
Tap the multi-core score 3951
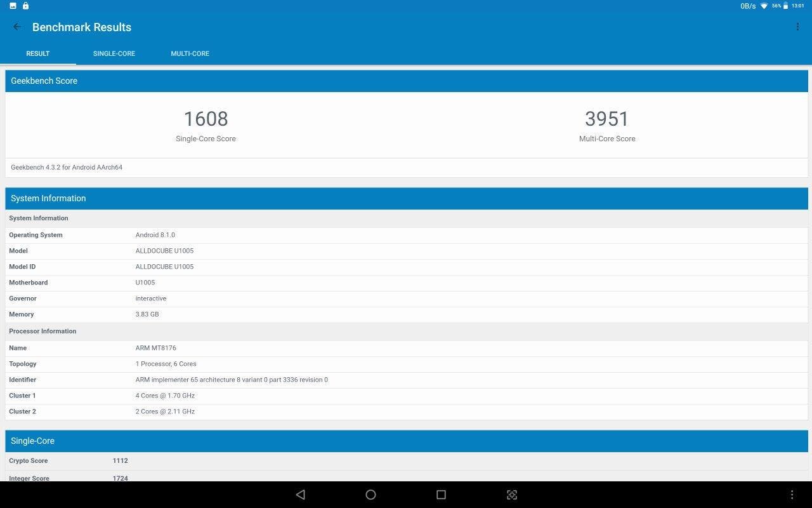[607, 119]
